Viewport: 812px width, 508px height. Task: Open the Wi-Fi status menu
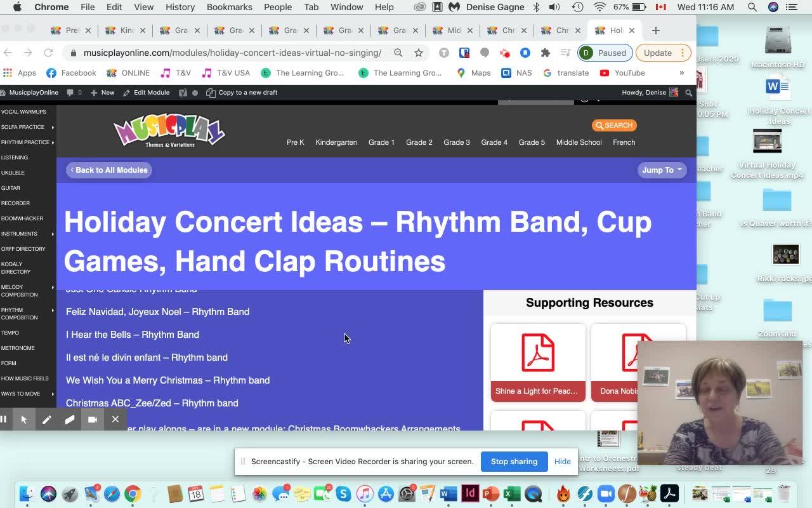599,7
